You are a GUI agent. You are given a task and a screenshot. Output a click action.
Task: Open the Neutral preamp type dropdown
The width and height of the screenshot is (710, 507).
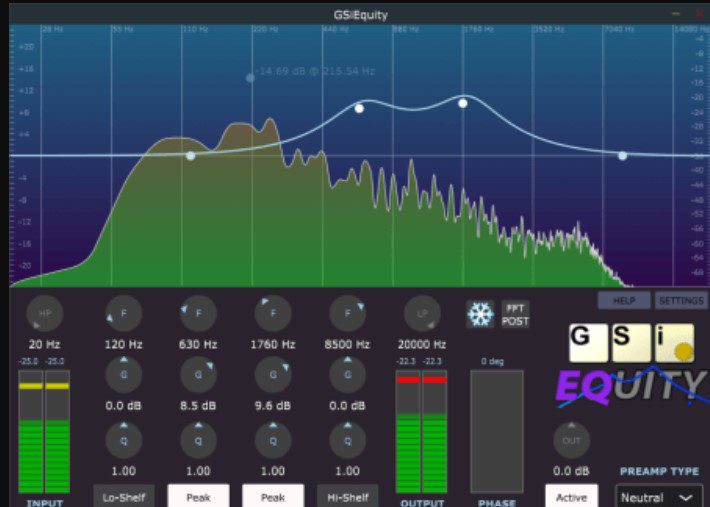coord(658,497)
